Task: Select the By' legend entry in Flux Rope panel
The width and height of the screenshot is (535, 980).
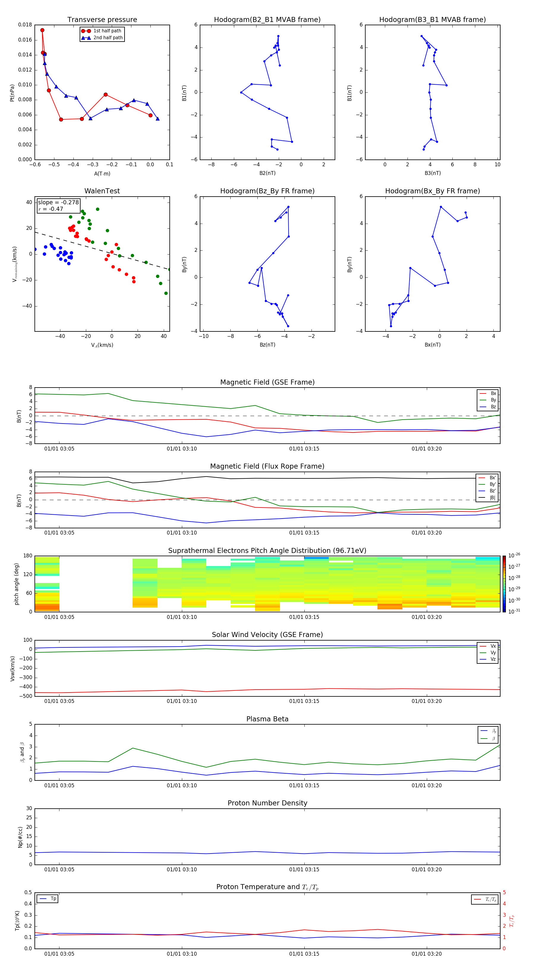Action: point(487,484)
